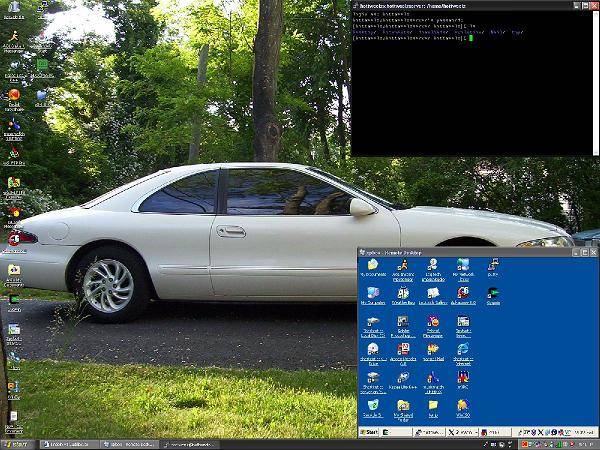Select first task button on host taskbar
The width and height of the screenshot is (600, 450).
(x=69, y=445)
